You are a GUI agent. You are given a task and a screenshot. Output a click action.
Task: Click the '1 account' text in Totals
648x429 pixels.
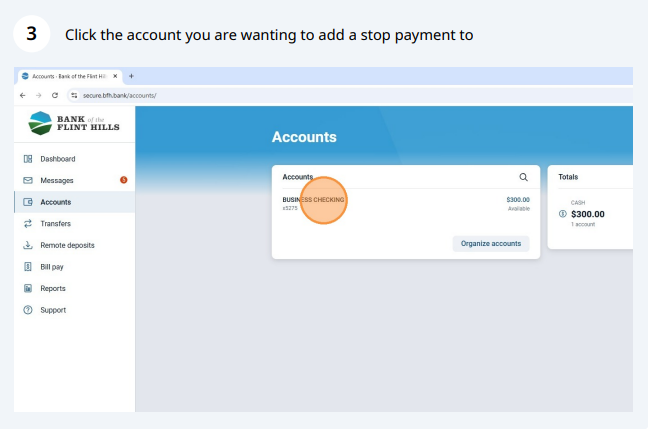click(x=583, y=224)
